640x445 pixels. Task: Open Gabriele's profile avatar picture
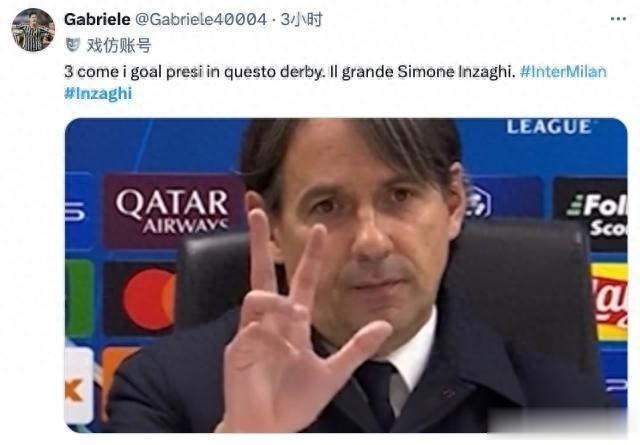point(33,30)
